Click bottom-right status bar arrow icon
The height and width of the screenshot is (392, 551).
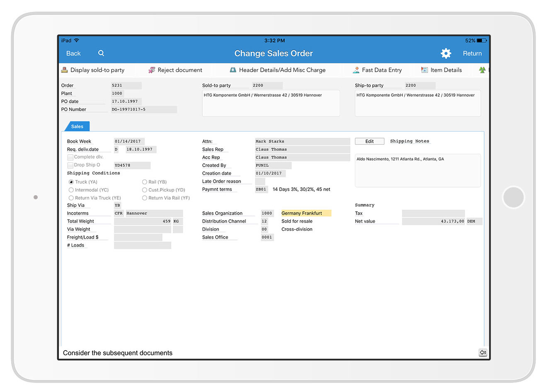[x=483, y=353]
